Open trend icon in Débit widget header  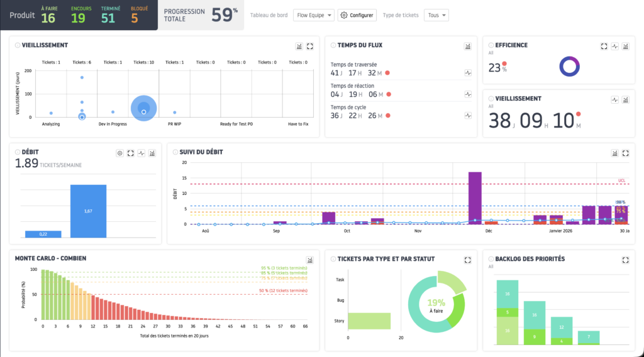142,153
